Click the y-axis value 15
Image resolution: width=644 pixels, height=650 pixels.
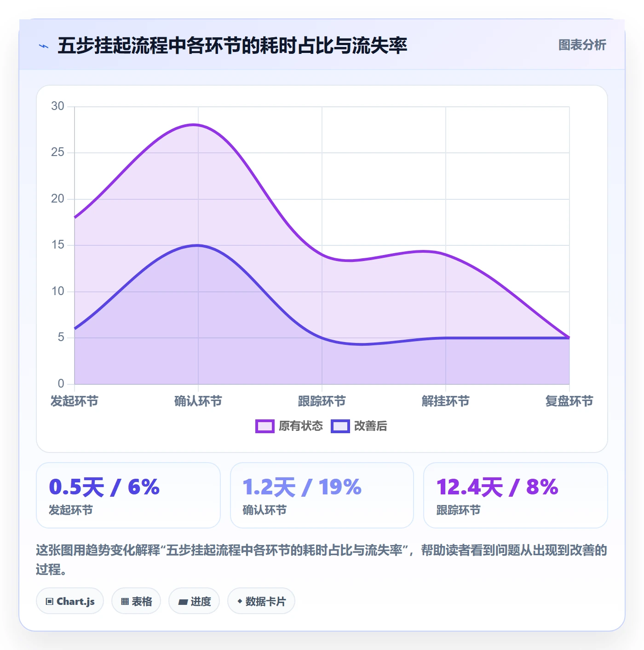click(x=57, y=245)
